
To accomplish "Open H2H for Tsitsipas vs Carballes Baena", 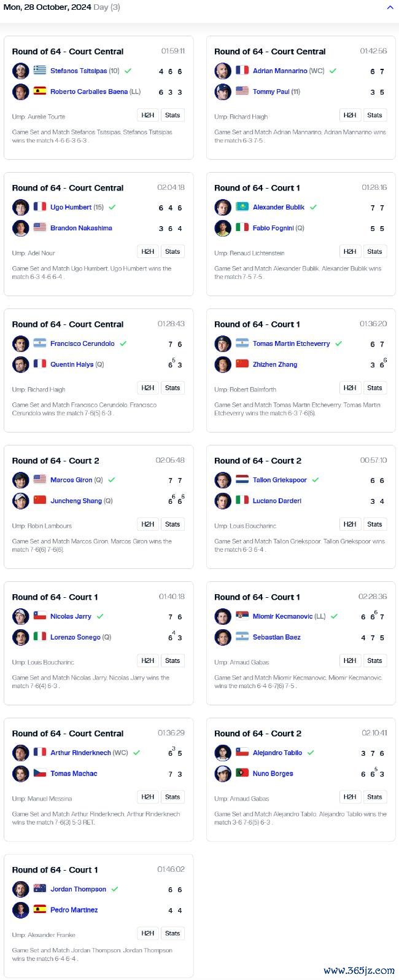I will point(148,115).
